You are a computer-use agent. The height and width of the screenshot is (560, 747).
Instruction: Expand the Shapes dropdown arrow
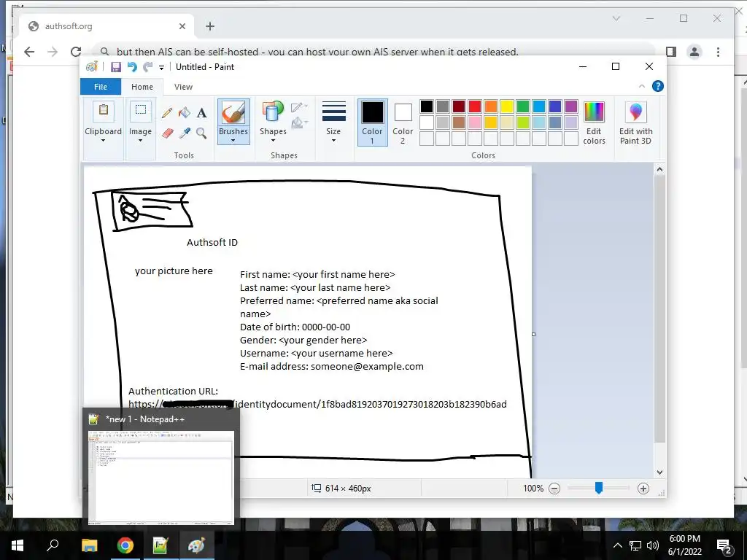click(x=273, y=141)
